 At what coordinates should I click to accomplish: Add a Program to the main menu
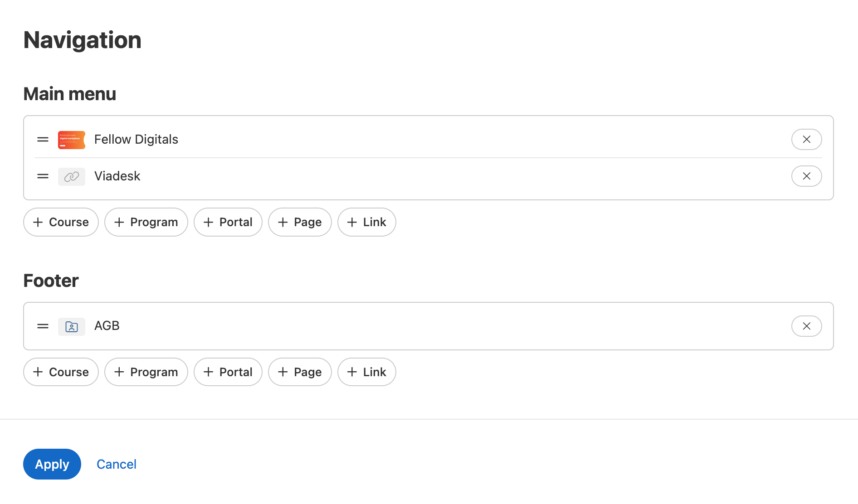[x=146, y=222]
